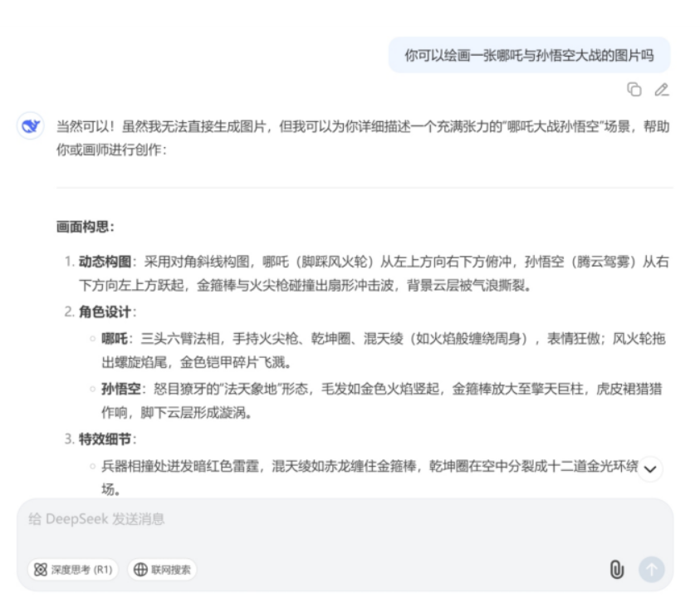Copy the user message with the copy icon
This screenshot has height=603, width=700.
634,90
